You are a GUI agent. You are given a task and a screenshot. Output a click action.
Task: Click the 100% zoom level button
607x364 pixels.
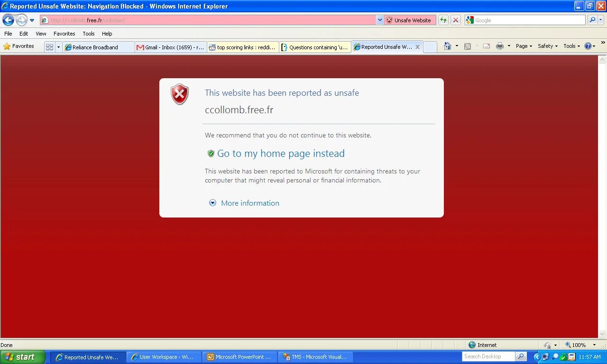[575, 345]
